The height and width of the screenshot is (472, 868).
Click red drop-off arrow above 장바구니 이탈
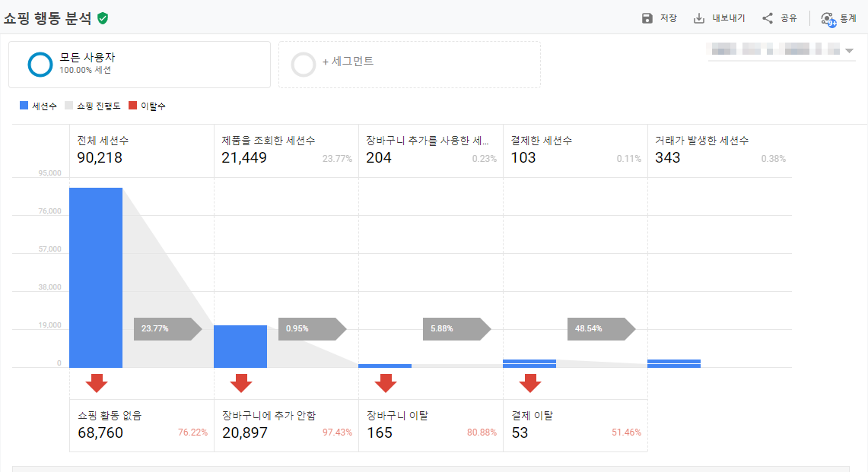coord(386,383)
